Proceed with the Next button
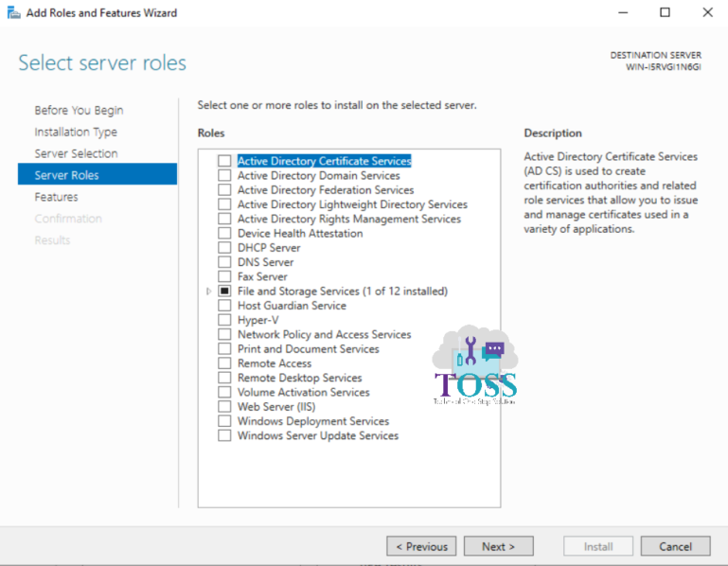This screenshot has height=566, width=728. 498,546
